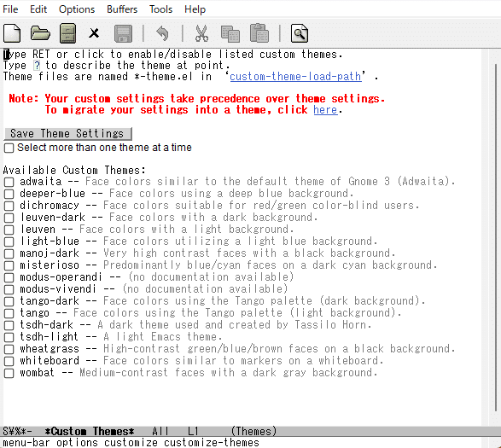Image resolution: width=501 pixels, height=448 pixels.
Task: Enable selecting more than one theme at a time
Action: (x=9, y=148)
